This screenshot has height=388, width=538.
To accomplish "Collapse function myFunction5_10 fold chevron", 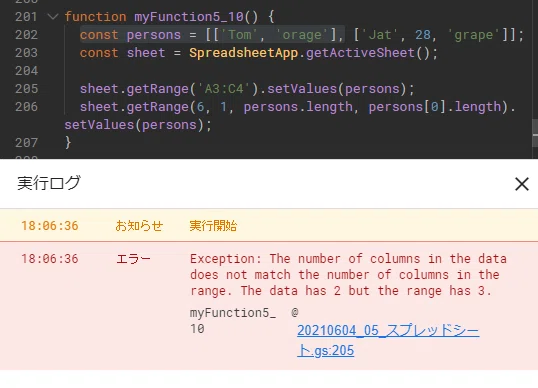I will [52, 16].
